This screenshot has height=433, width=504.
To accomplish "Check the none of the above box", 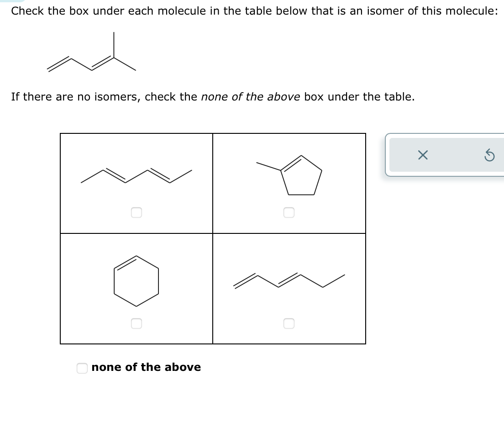I will point(82,368).
